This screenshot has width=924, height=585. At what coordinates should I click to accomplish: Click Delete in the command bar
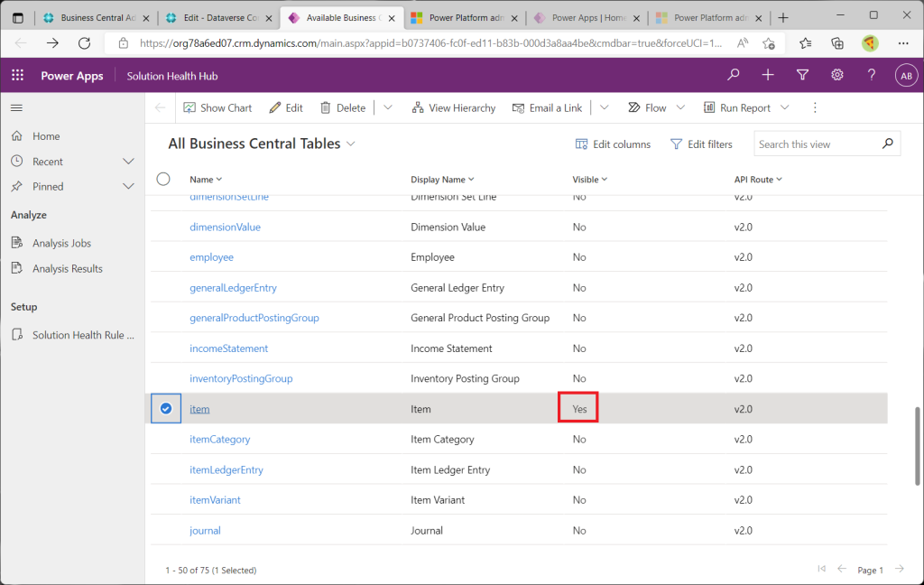[x=343, y=108]
